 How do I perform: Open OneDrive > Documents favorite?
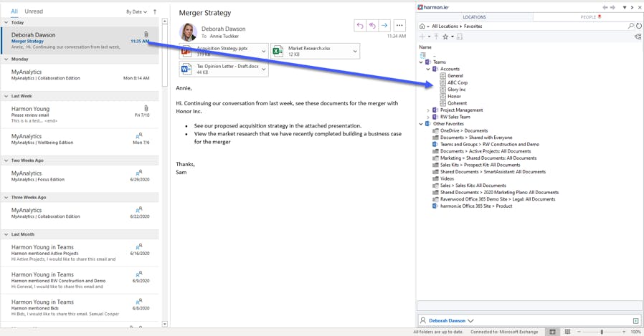click(464, 131)
